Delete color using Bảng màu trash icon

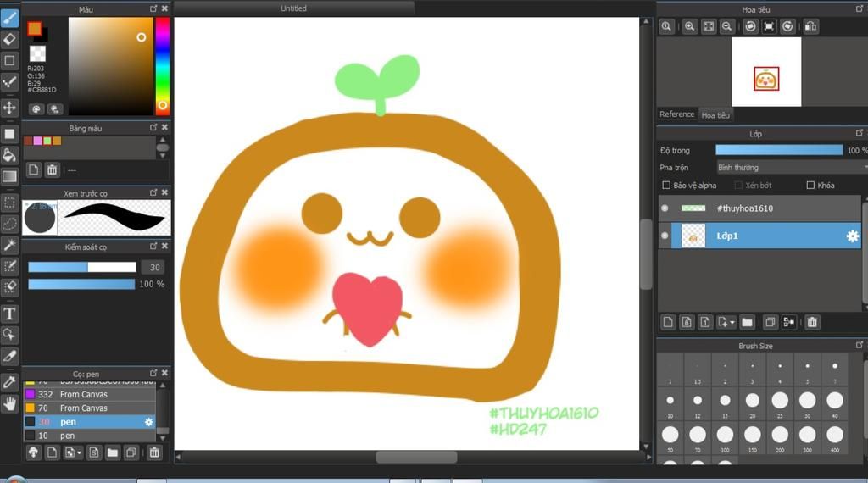point(52,169)
